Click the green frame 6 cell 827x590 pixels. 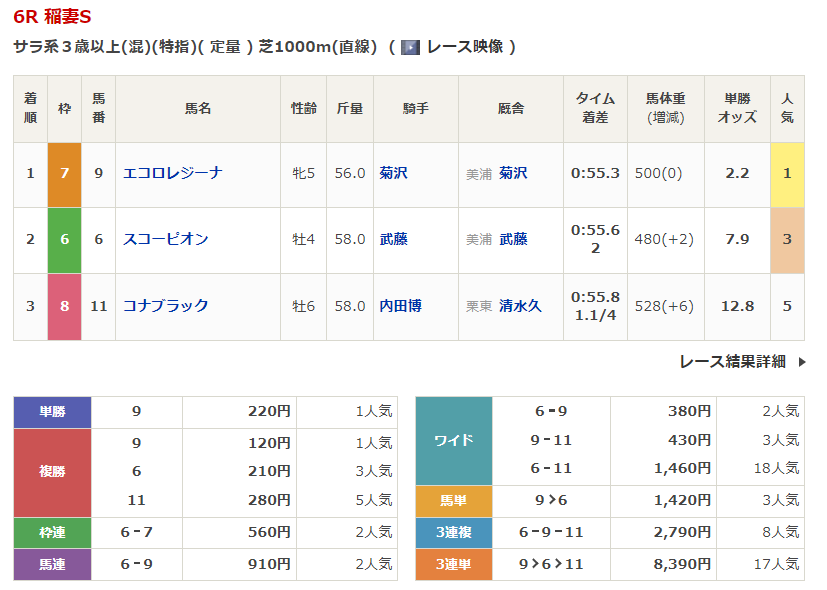pyautogui.click(x=64, y=240)
